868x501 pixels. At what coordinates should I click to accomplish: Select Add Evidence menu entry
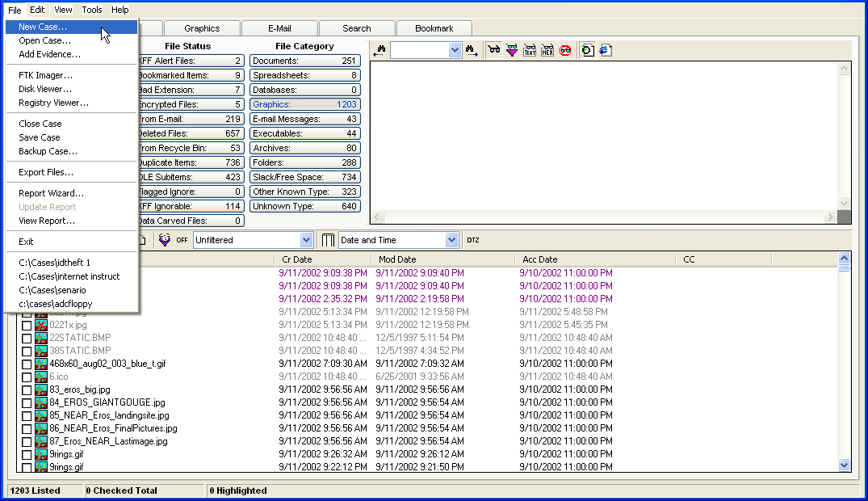click(x=71, y=54)
